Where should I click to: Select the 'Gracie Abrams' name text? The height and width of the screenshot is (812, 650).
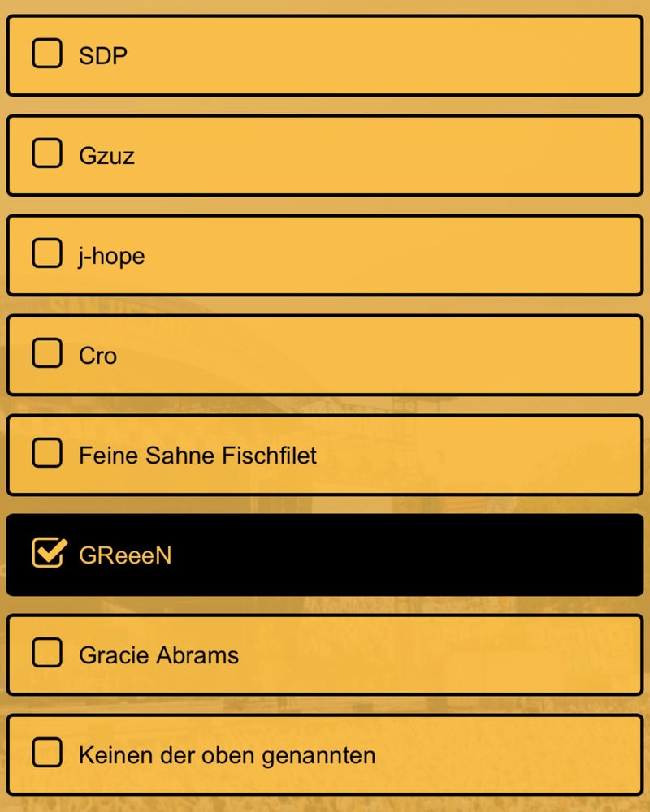158,655
